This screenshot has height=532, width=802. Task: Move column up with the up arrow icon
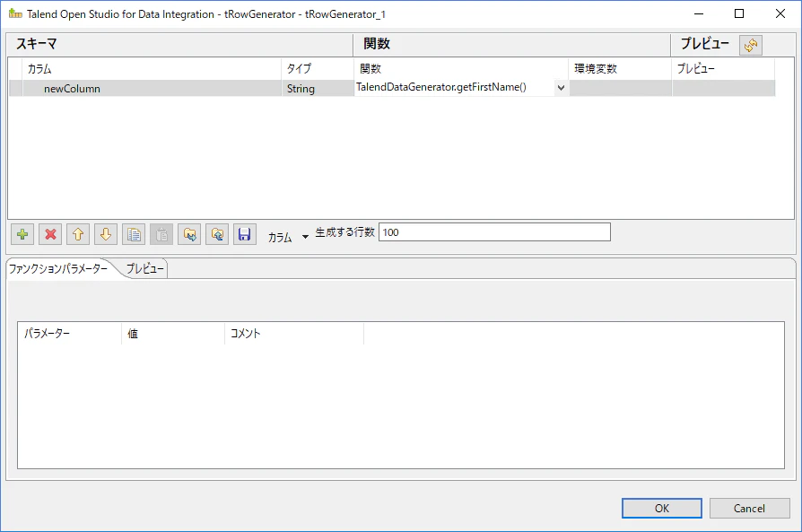click(78, 235)
